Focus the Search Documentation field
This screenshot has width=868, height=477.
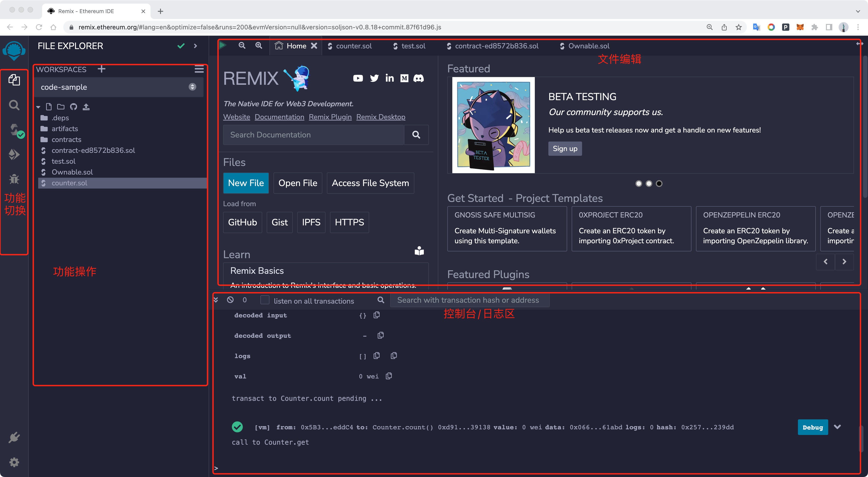point(313,135)
